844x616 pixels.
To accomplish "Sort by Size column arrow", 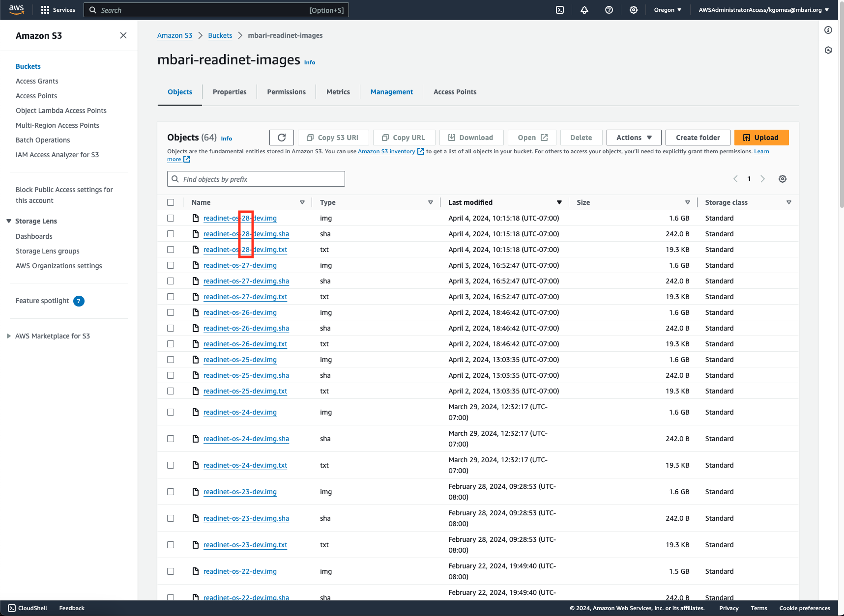I will point(688,202).
